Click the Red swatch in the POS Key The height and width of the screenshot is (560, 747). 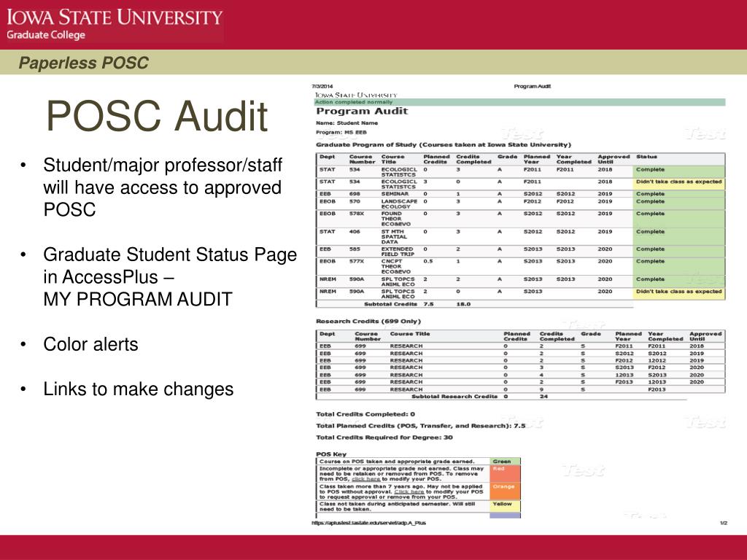coord(505,474)
